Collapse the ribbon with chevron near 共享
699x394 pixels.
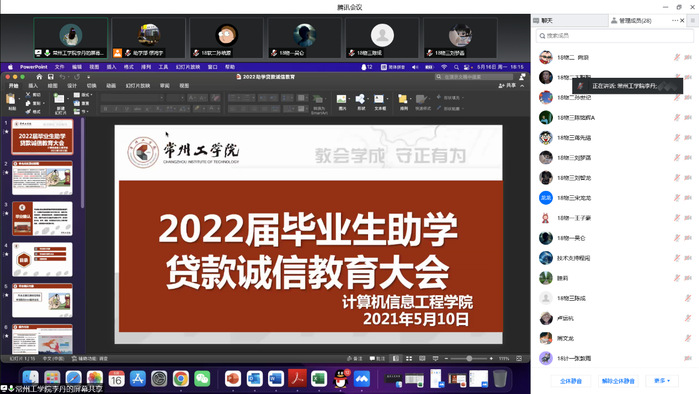click(522, 86)
